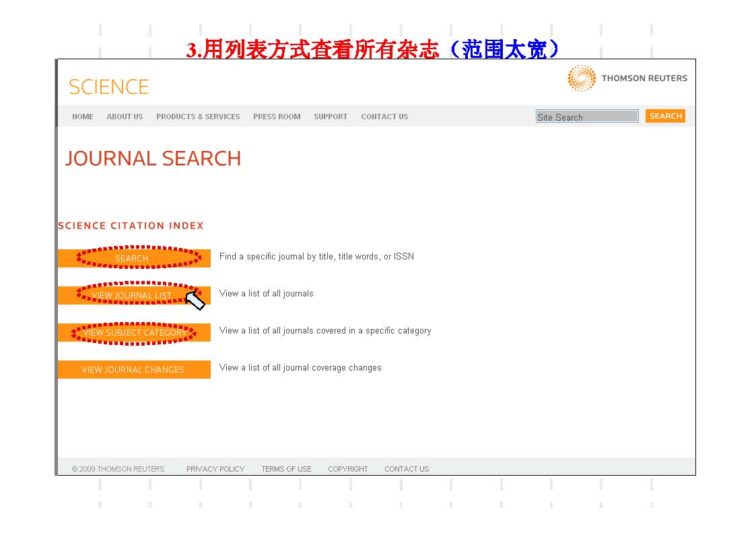Click the Thomson Reuters logo icon
This screenshot has width=756, height=535.
(582, 78)
